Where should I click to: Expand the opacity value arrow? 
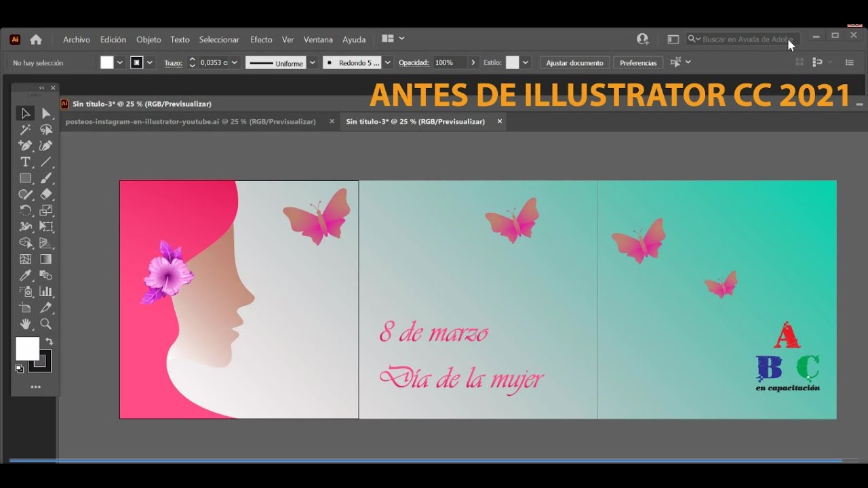click(473, 62)
